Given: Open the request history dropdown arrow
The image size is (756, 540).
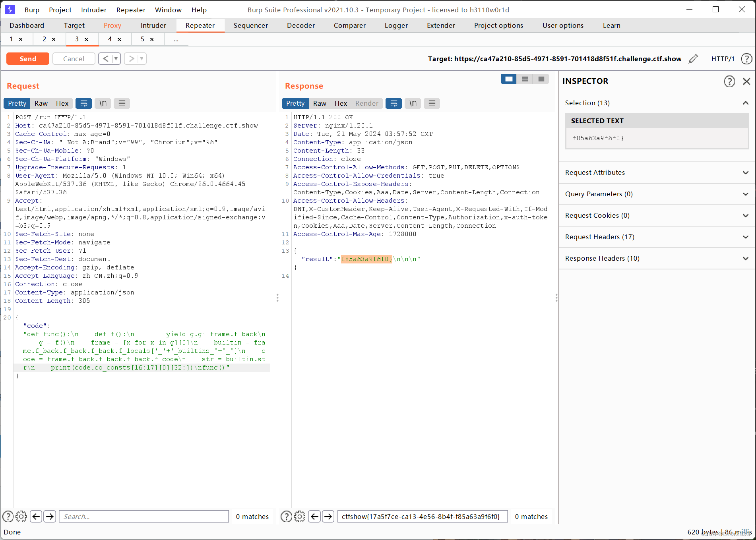Looking at the screenshot, I should tap(115, 58).
